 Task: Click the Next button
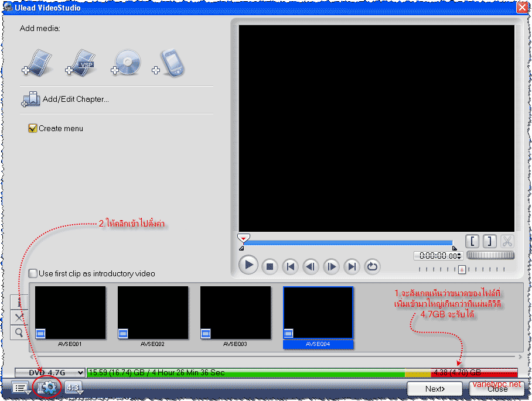[435, 389]
